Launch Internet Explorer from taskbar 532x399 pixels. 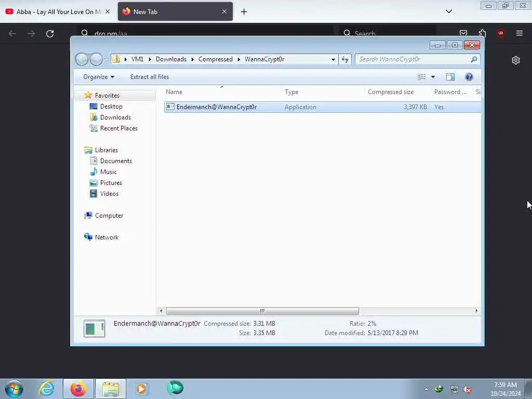pyautogui.click(x=46, y=389)
